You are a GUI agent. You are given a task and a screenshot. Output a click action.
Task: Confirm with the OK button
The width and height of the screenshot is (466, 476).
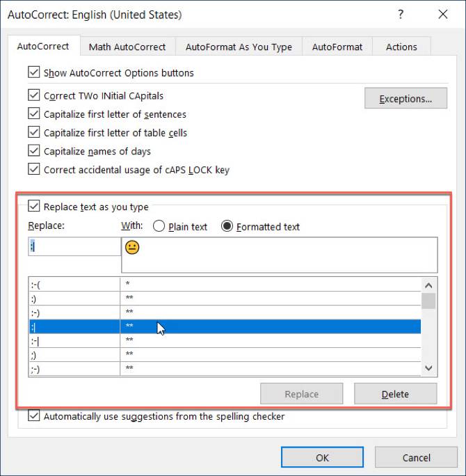tap(322, 457)
